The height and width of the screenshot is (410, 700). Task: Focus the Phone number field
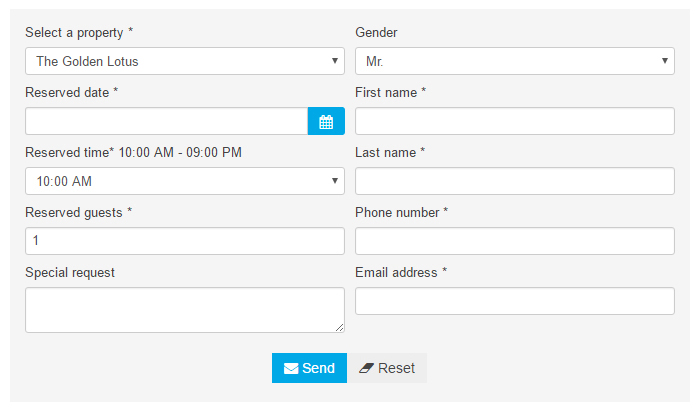514,241
